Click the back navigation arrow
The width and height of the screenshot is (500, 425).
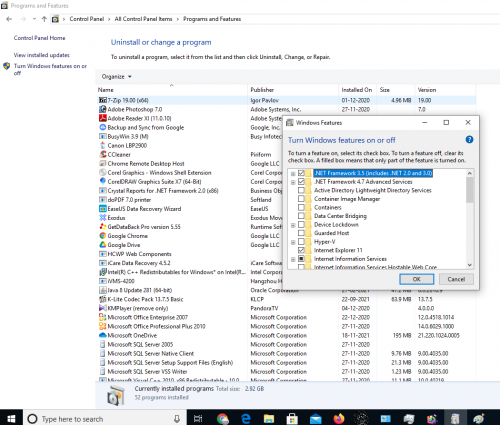(9, 19)
